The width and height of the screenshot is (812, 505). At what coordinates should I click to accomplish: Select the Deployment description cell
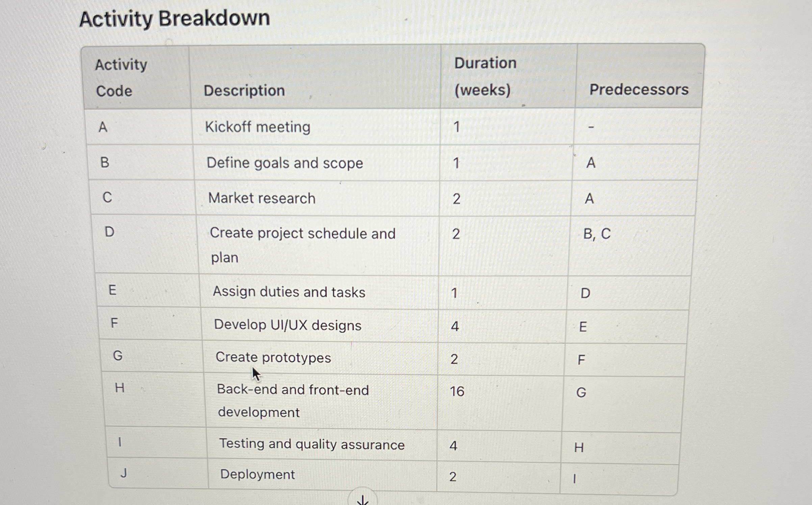323,474
